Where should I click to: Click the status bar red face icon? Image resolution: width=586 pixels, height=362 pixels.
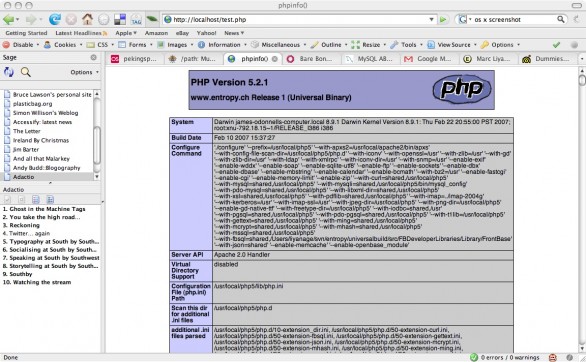coord(552,358)
